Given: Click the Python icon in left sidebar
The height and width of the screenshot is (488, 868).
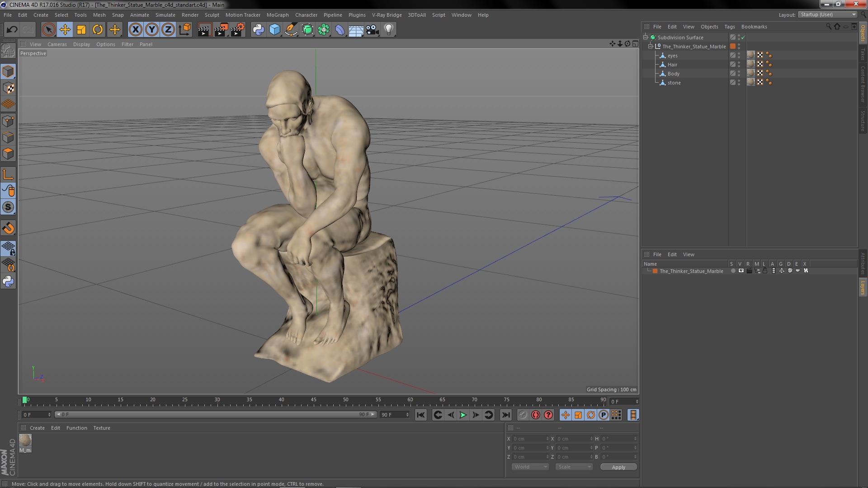Looking at the screenshot, I should coord(8,282).
